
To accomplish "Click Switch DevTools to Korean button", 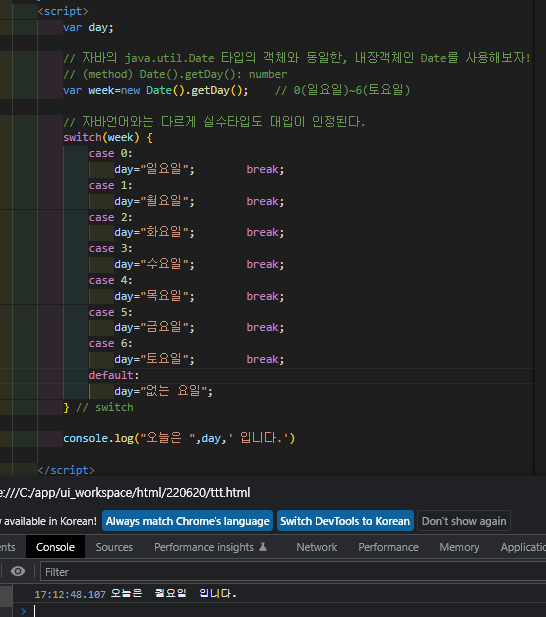I will coord(345,521).
